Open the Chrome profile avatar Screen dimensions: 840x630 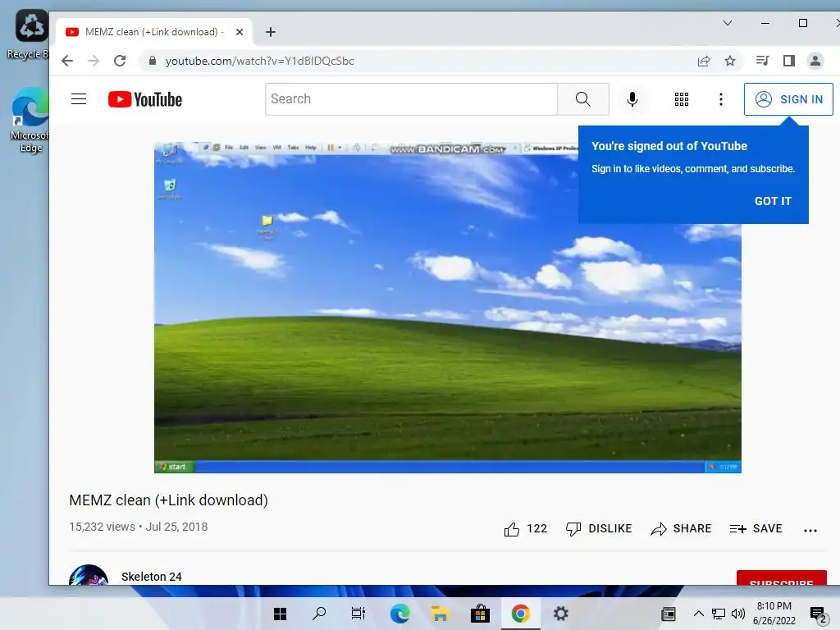[x=815, y=61]
